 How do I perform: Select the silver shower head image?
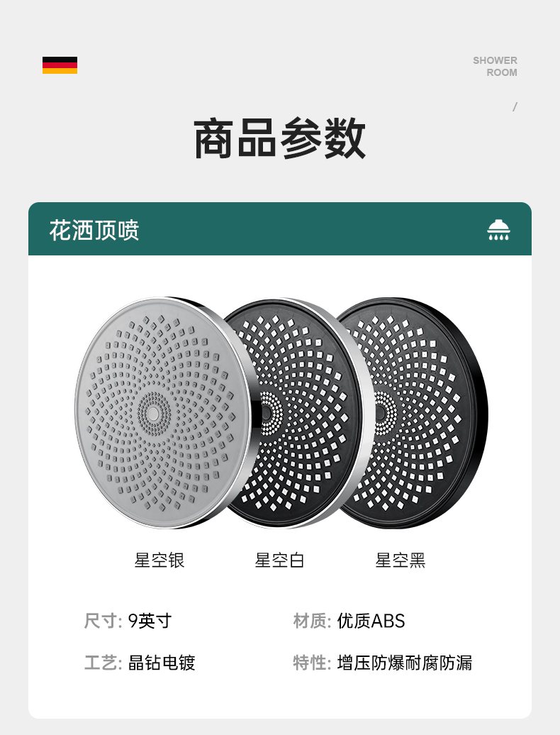(164, 412)
